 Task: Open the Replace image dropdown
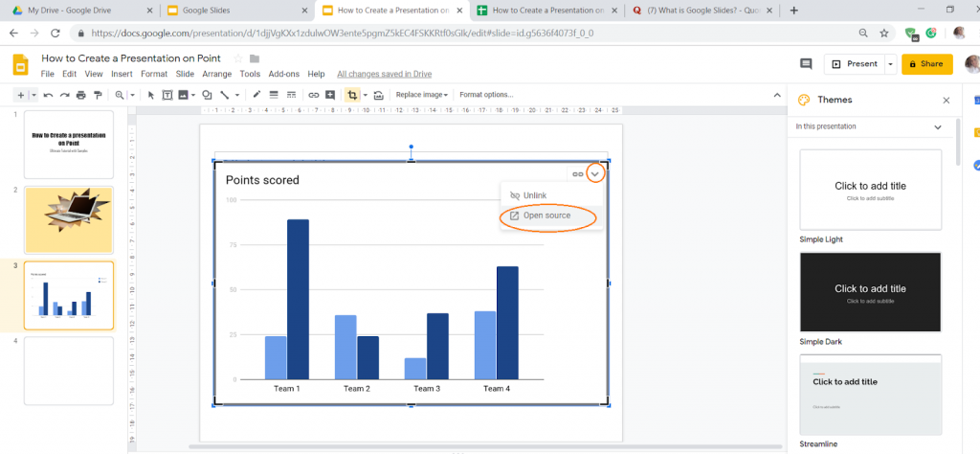point(422,95)
